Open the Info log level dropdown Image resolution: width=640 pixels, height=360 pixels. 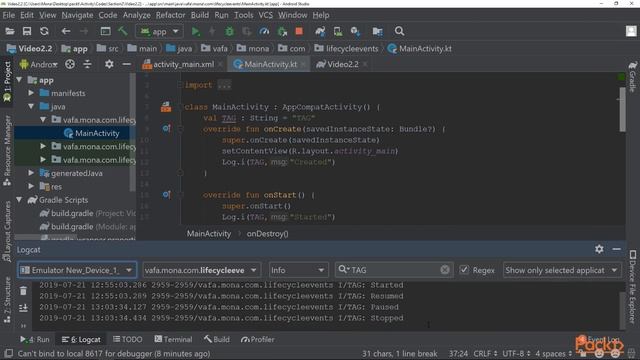pos(298,270)
